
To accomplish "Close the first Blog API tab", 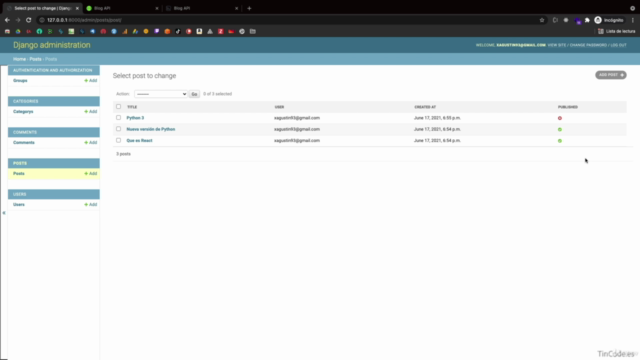I will pyautogui.click(x=157, y=8).
